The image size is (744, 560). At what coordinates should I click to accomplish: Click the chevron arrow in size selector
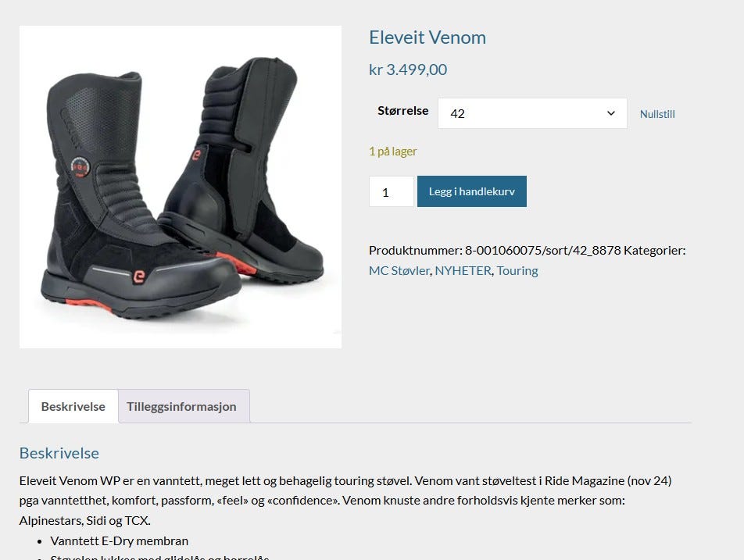(610, 113)
